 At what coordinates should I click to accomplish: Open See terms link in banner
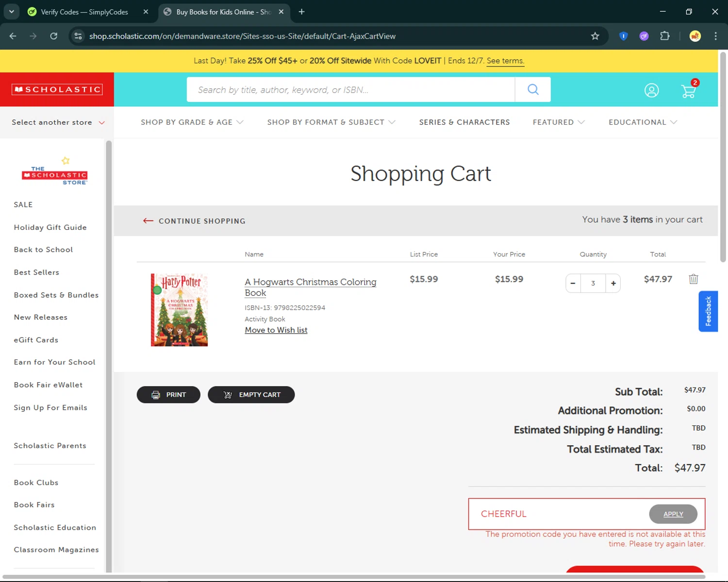[x=505, y=61]
